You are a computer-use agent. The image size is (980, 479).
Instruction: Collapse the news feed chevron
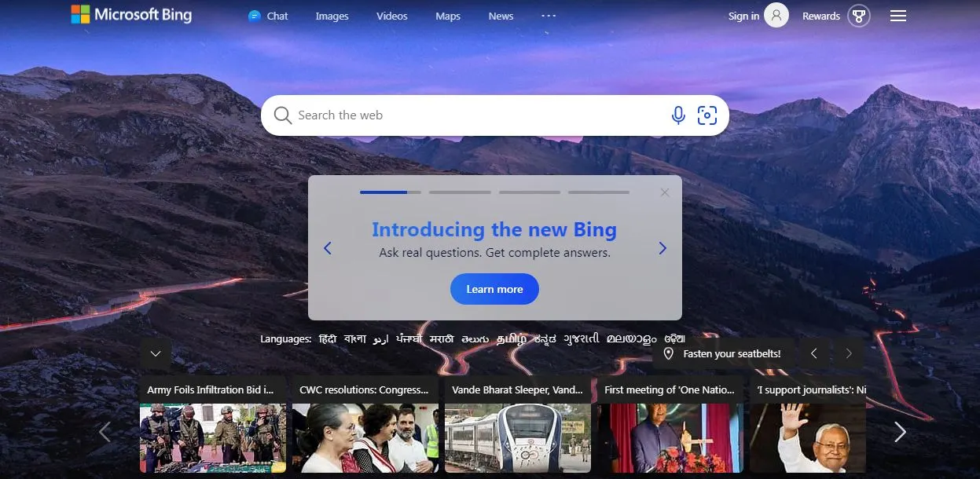[156, 353]
